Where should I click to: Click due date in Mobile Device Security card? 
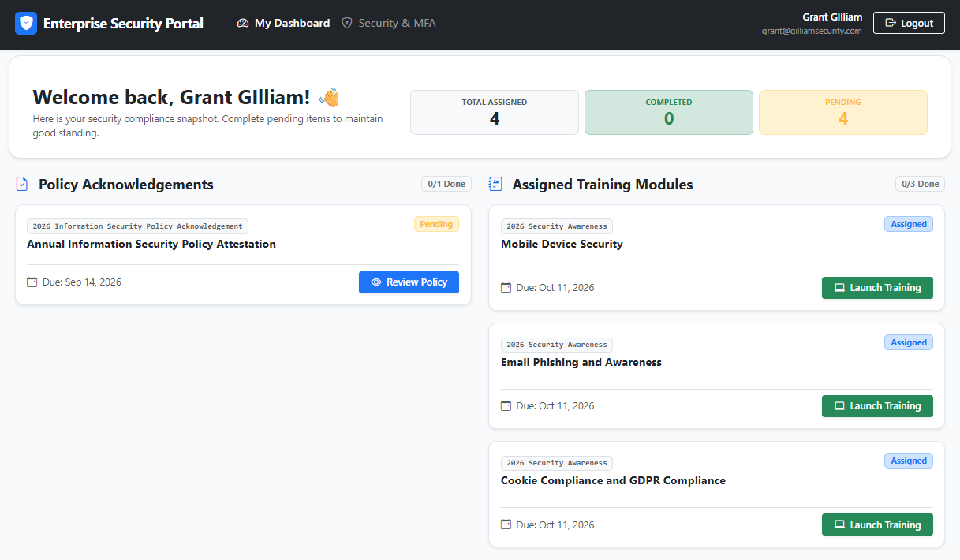point(555,288)
